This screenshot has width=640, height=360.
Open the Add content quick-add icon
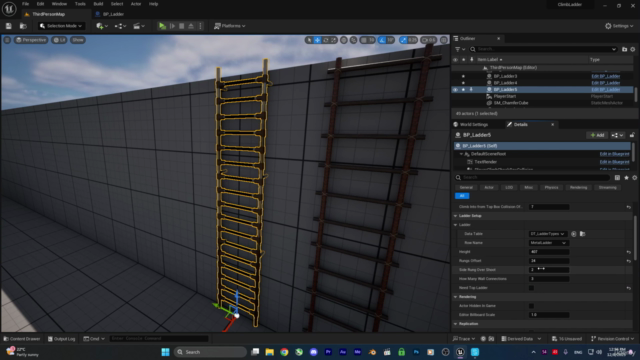(102, 26)
